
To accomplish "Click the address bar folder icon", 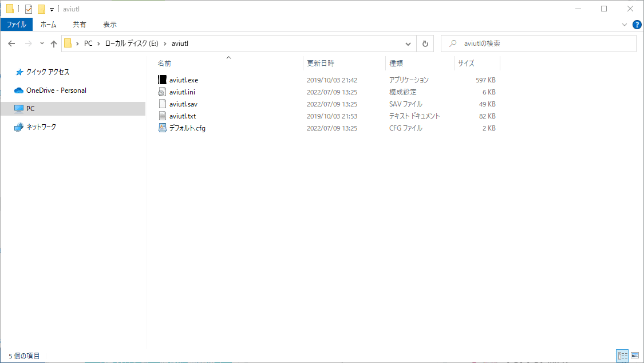I will (68, 43).
